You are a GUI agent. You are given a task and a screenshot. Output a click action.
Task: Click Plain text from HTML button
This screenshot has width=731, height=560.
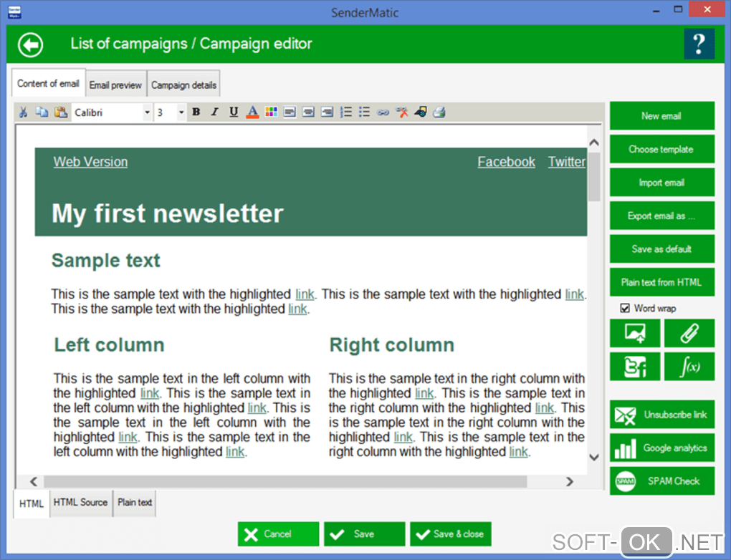click(x=662, y=282)
